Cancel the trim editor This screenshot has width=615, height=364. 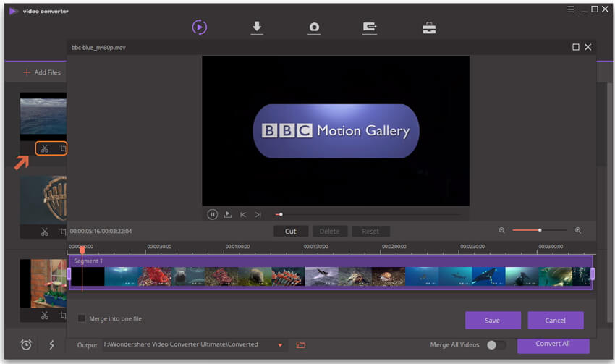(556, 321)
